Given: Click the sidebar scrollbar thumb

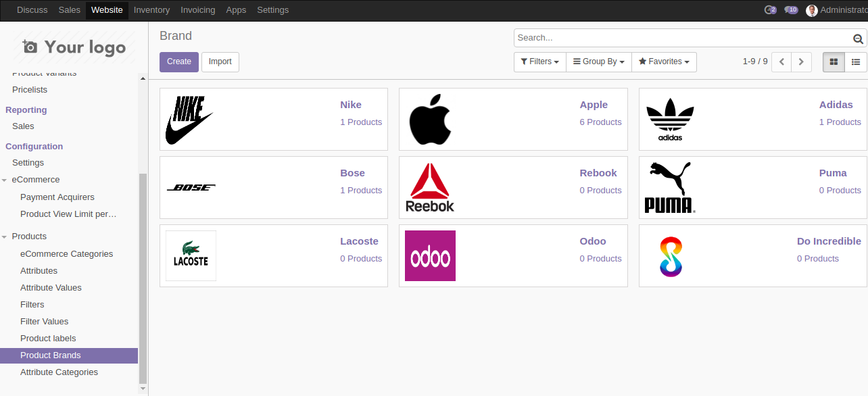Looking at the screenshot, I should click(x=143, y=278).
